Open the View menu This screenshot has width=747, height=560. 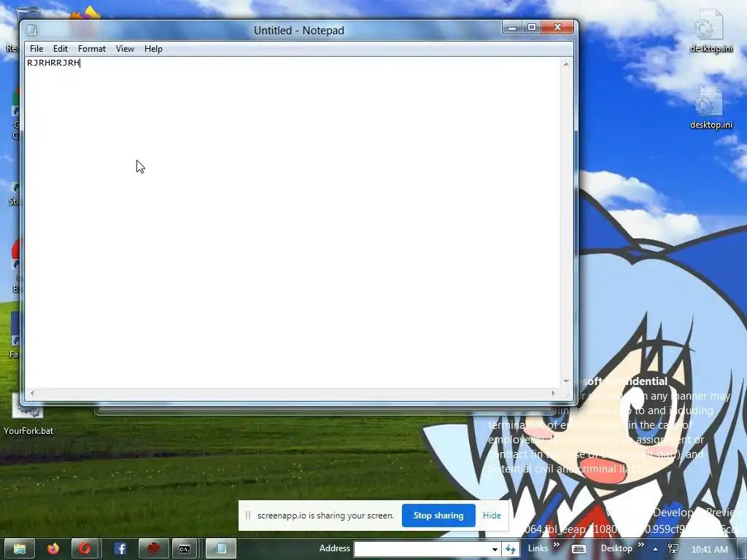(125, 49)
